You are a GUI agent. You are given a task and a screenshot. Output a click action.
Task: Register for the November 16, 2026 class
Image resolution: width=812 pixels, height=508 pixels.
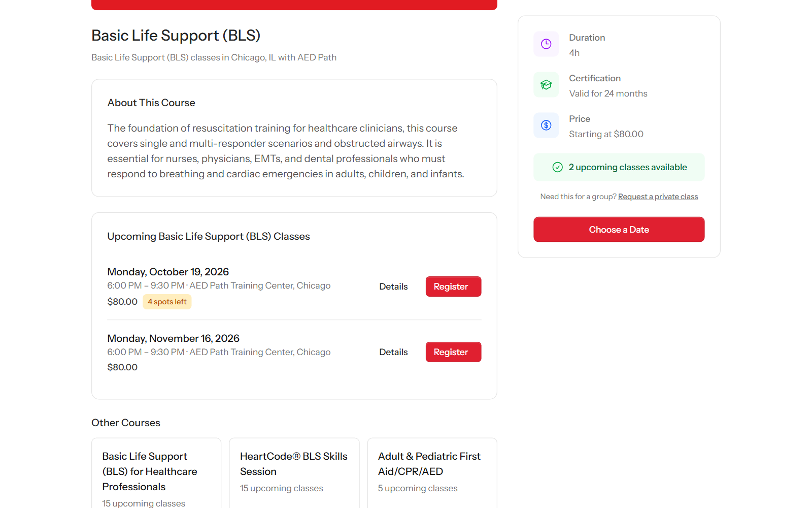click(453, 352)
